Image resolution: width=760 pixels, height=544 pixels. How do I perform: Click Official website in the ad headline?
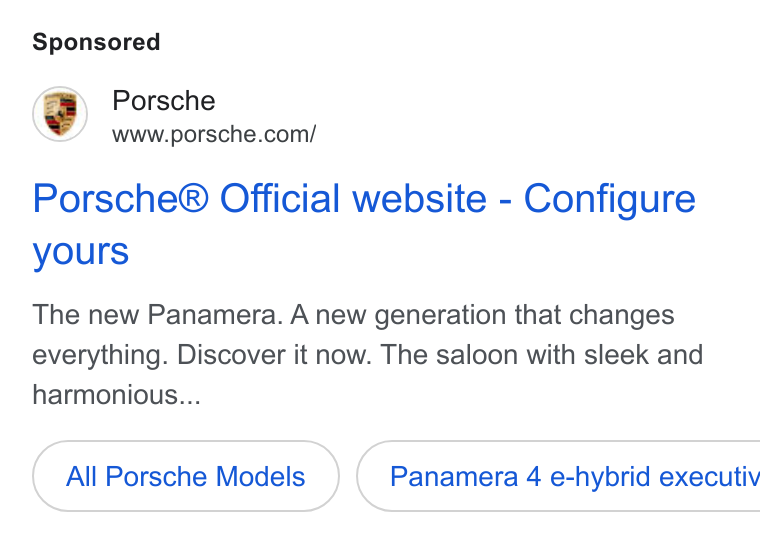353,198
